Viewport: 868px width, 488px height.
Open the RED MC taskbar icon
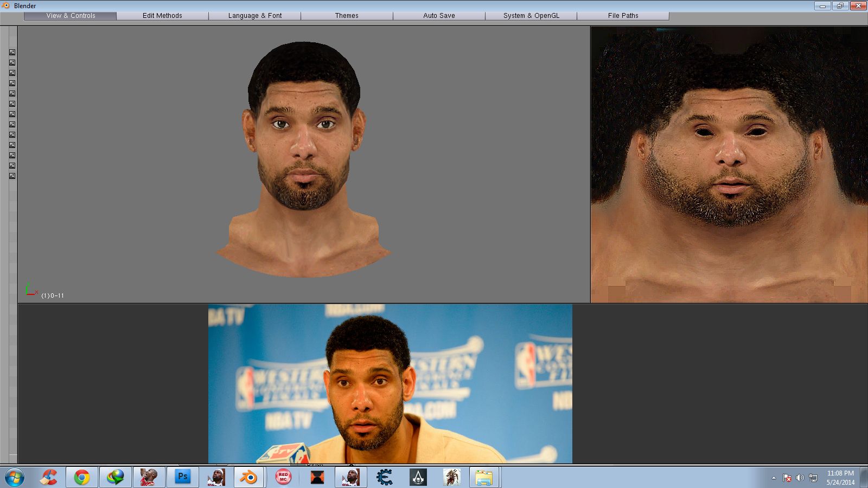tap(283, 477)
